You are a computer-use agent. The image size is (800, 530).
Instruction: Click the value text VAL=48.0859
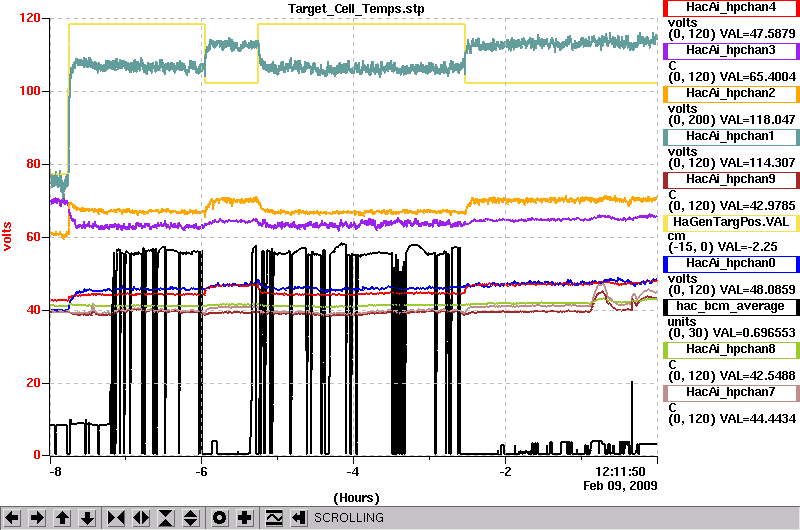point(757,290)
